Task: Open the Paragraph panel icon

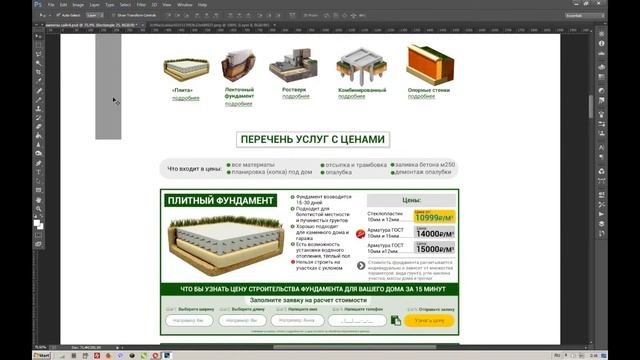Action: (x=601, y=157)
